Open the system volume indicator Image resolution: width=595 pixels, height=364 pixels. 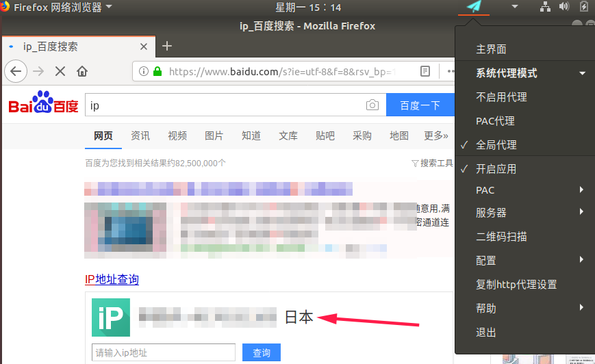coord(564,7)
